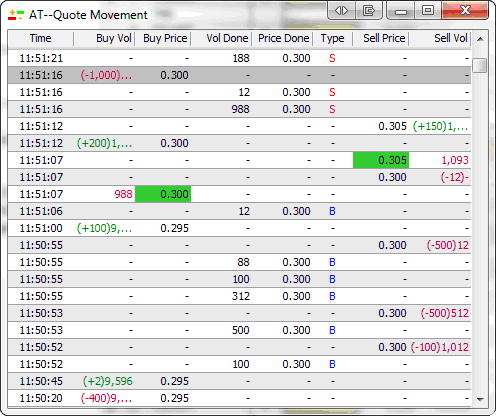Click the vertical scrollbar thumb
Viewport: 496px width, 416px height.
click(x=480, y=65)
